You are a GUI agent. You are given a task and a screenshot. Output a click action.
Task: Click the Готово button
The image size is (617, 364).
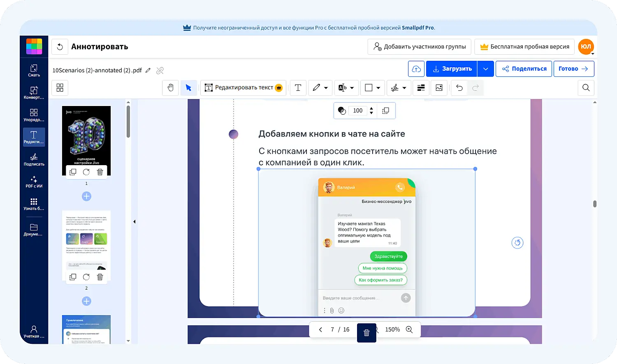[574, 69]
